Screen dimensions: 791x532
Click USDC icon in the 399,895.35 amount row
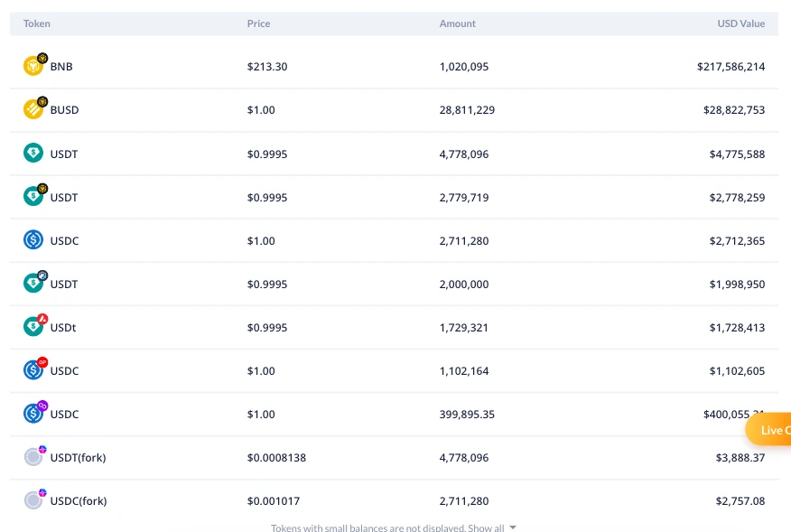(x=33, y=414)
